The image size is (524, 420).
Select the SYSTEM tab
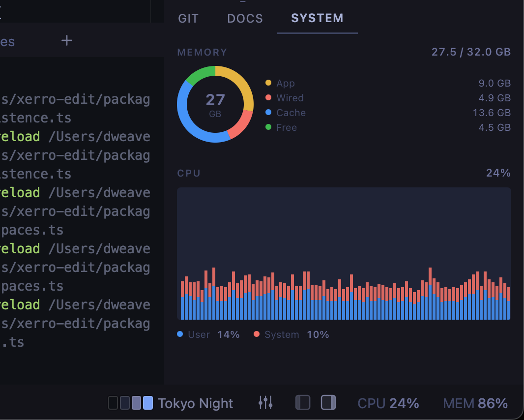point(317,18)
